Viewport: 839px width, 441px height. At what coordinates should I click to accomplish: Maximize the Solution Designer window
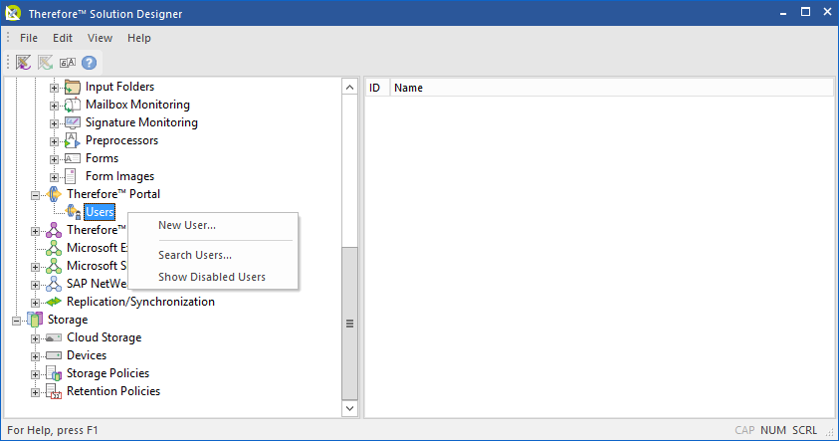point(805,12)
